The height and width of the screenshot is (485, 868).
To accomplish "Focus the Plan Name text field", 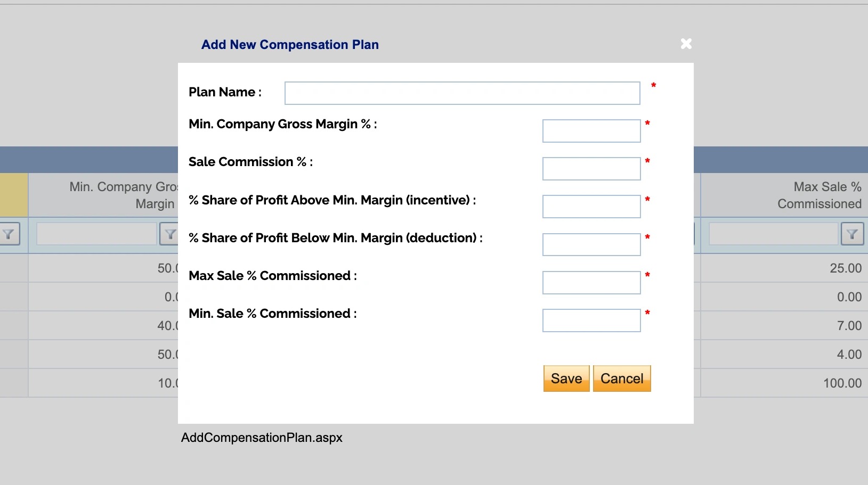I will 462,93.
